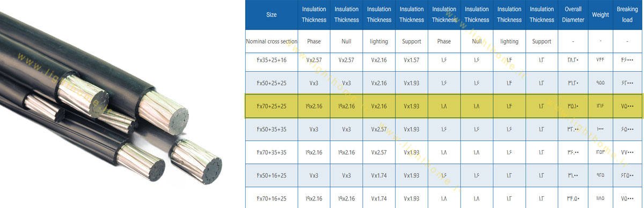Click the first lighting subheader cell
Screen dimensions: 644x208
click(x=379, y=41)
